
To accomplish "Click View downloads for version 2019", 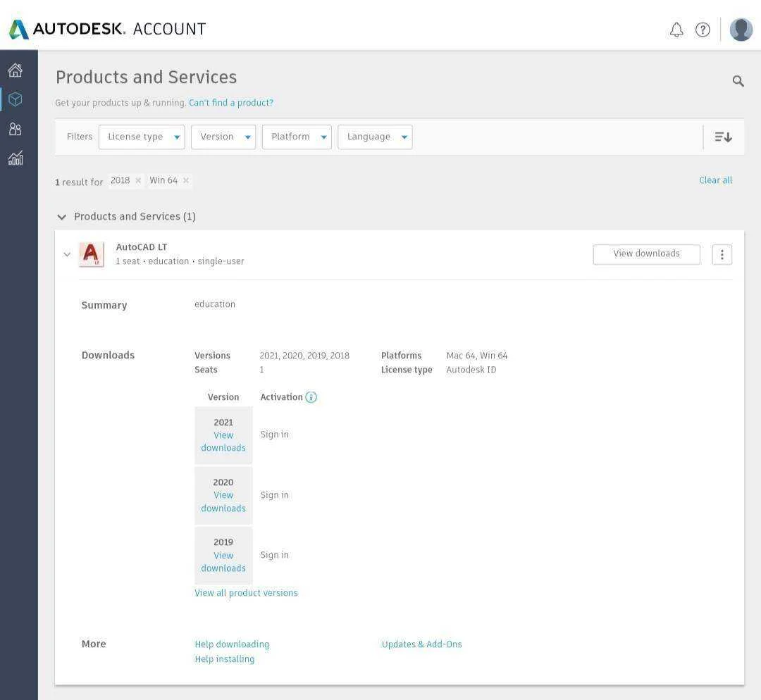I will pyautogui.click(x=223, y=562).
